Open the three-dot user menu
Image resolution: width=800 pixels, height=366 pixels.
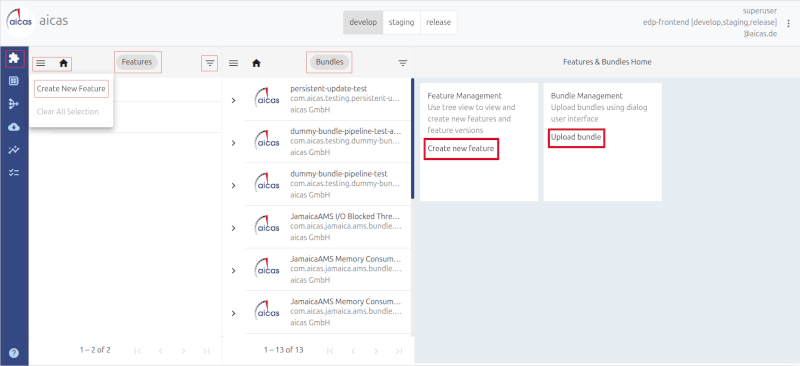tap(789, 23)
